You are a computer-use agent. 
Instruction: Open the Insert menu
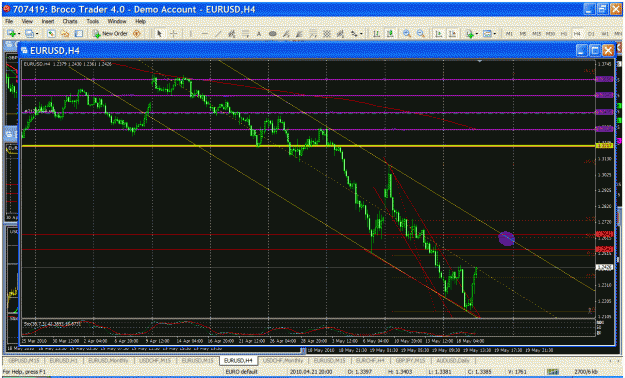point(48,22)
